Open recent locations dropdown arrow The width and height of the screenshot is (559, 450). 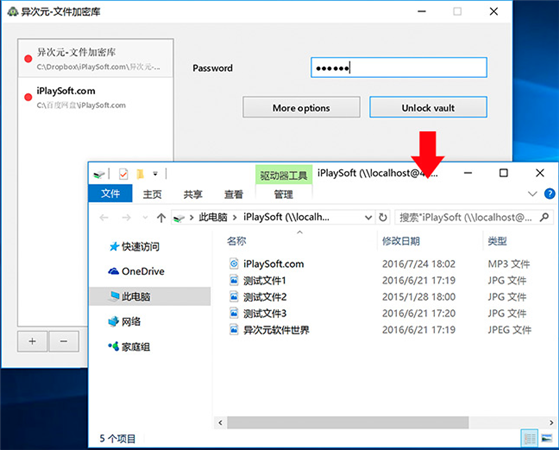coord(145,218)
